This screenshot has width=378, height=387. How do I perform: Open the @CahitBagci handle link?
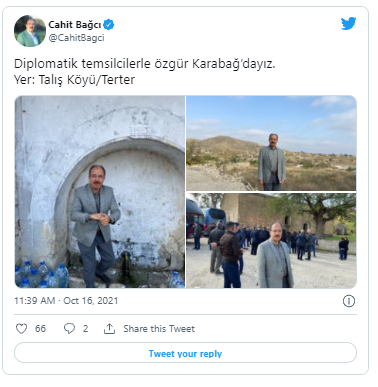tap(76, 38)
